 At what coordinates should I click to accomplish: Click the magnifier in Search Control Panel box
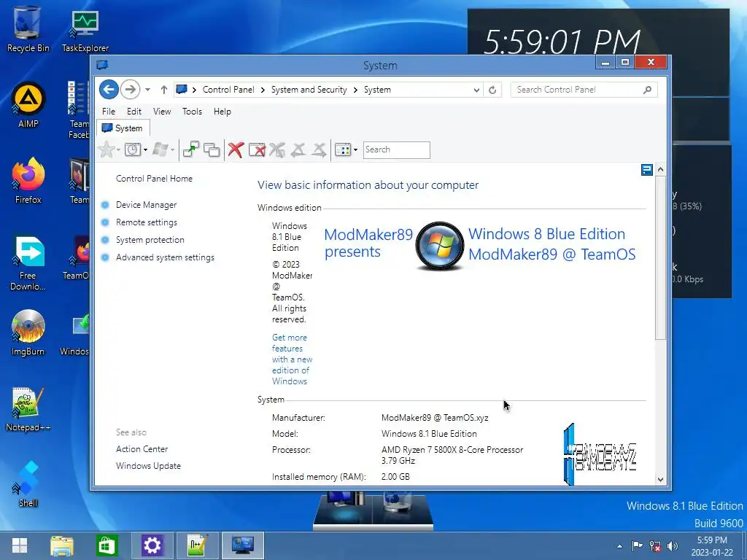[647, 90]
